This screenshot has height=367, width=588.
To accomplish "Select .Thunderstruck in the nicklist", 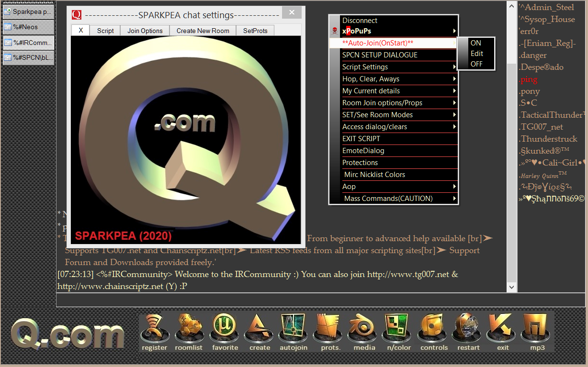I will [548, 139].
